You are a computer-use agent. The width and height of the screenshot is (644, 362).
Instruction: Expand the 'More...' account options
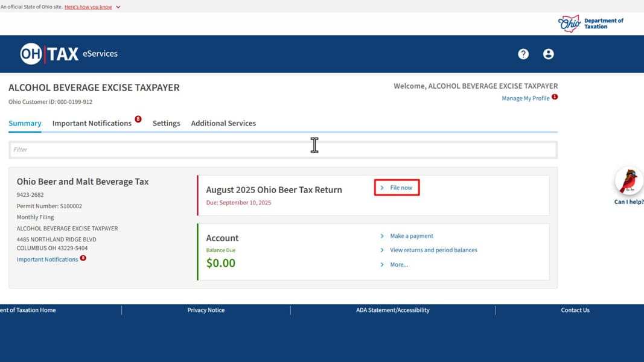[x=398, y=264]
